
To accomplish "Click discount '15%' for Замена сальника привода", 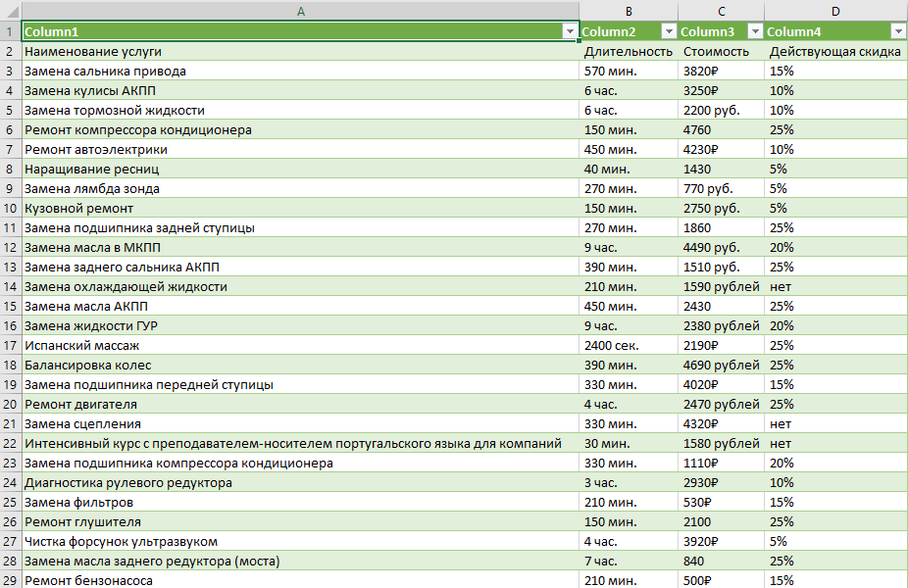I will click(835, 72).
